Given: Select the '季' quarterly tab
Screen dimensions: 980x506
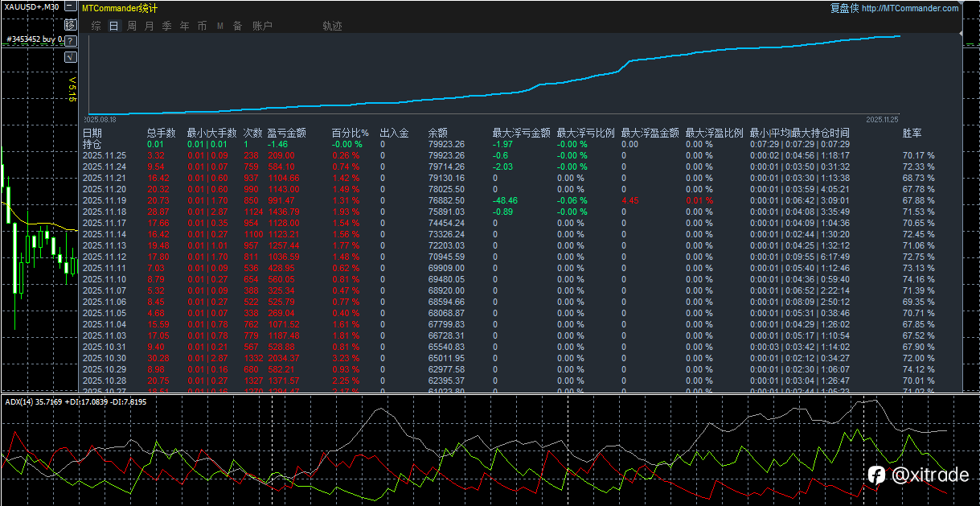Looking at the screenshot, I should click(166, 26).
